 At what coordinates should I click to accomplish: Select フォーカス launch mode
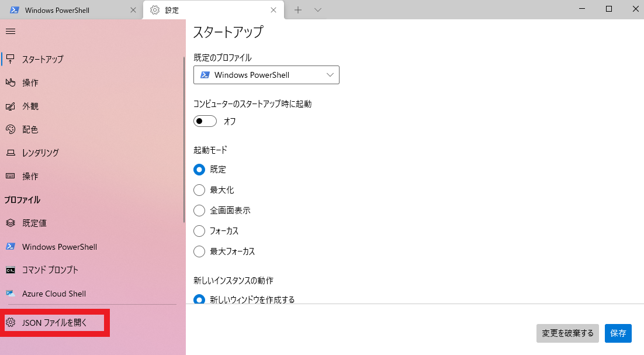click(199, 230)
